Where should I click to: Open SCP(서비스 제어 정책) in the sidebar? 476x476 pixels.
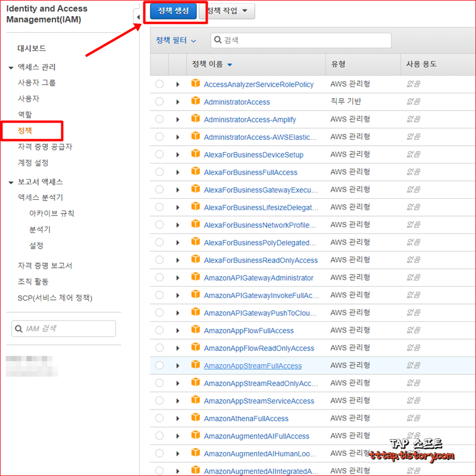point(55,298)
